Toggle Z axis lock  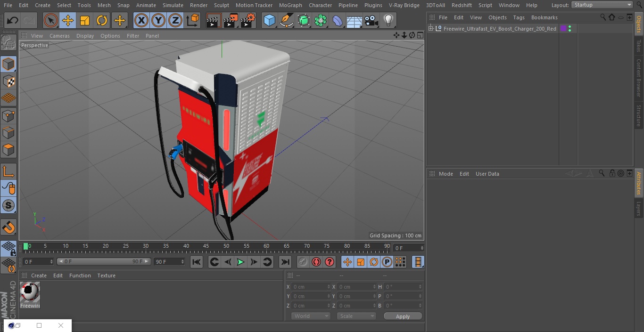(175, 20)
